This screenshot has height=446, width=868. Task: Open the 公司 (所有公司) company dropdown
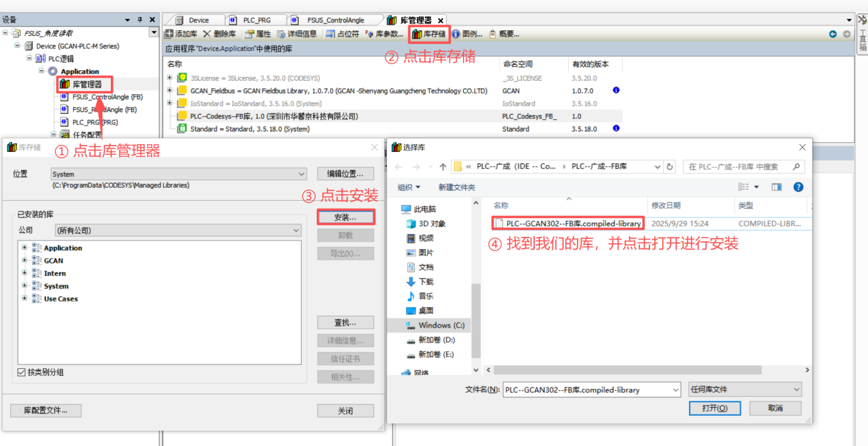[178, 231]
